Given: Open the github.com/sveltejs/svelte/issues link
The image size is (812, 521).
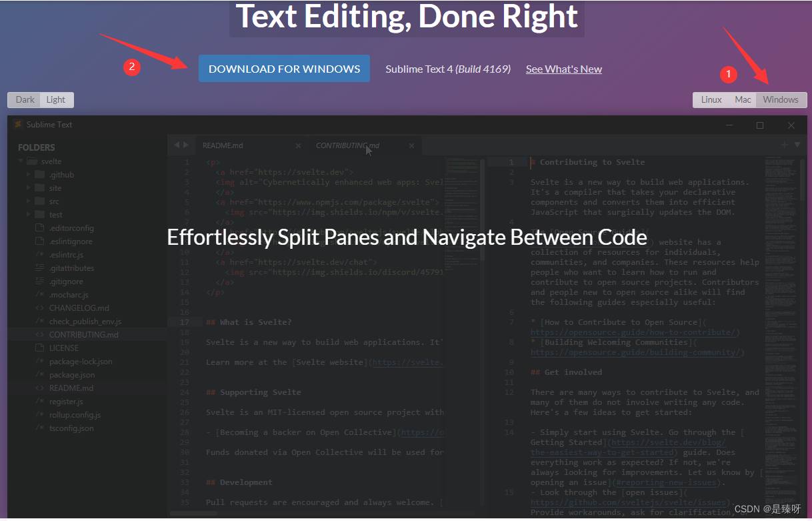Looking at the screenshot, I should tap(629, 502).
